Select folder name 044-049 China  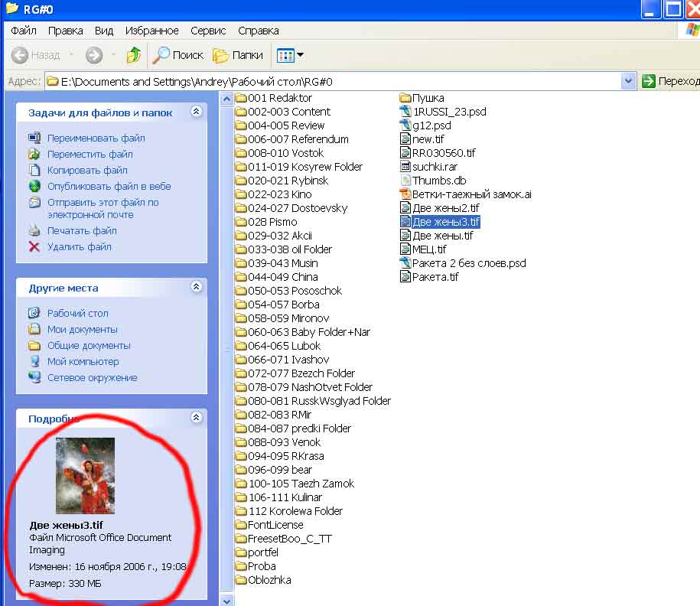(x=282, y=277)
